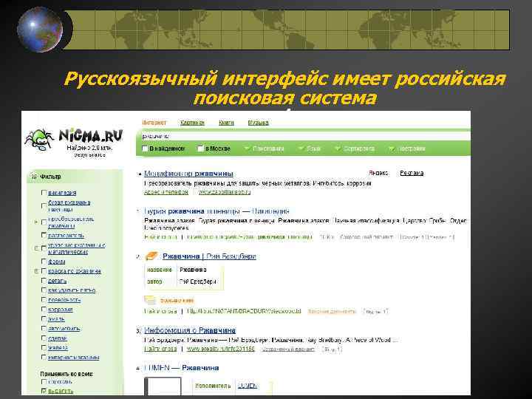Tick the В найденном checkbox
Image resolution: width=532 pixels, height=399 pixels.
(x=145, y=149)
